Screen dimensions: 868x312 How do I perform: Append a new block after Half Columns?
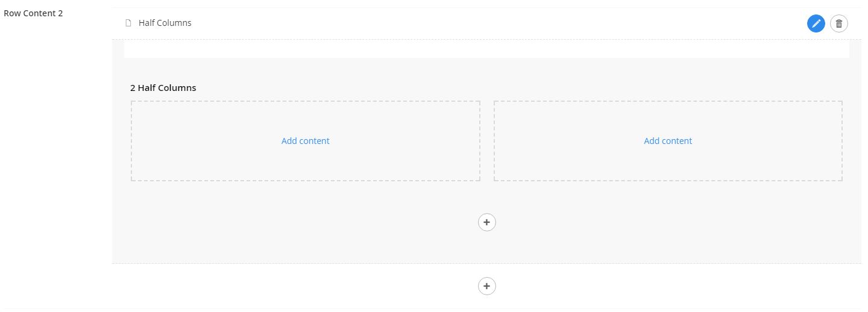tap(487, 285)
